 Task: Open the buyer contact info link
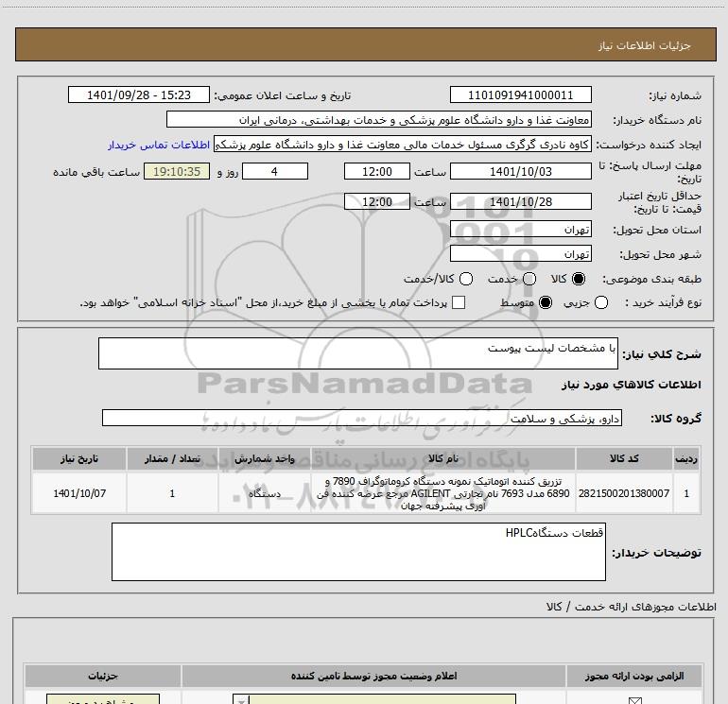click(x=159, y=145)
